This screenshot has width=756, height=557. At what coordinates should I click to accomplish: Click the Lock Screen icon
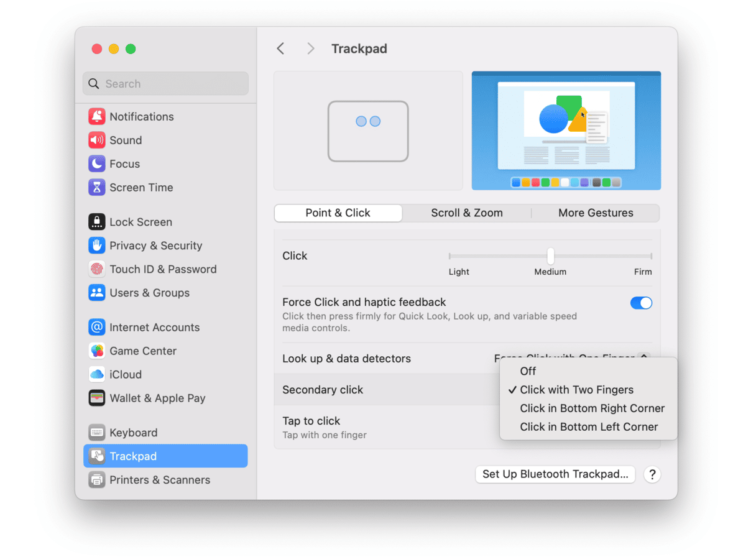96,222
